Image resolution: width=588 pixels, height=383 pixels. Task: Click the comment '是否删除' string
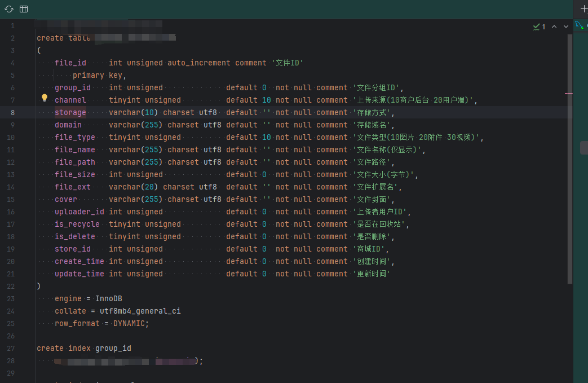click(x=372, y=237)
